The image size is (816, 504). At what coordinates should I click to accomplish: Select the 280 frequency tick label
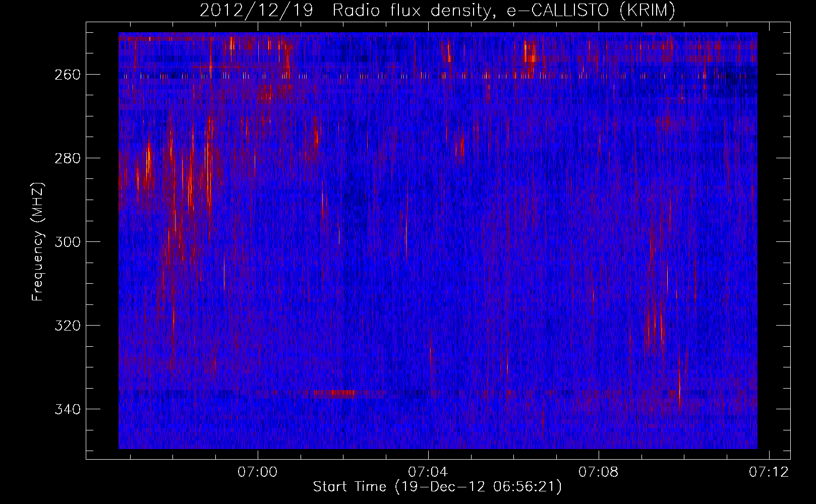[x=67, y=159]
